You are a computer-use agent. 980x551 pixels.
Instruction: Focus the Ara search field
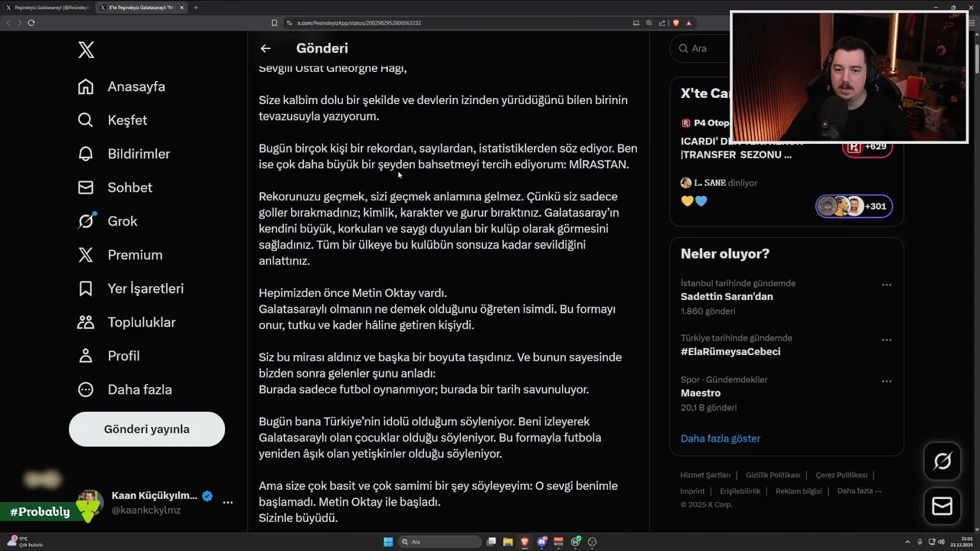[701, 48]
